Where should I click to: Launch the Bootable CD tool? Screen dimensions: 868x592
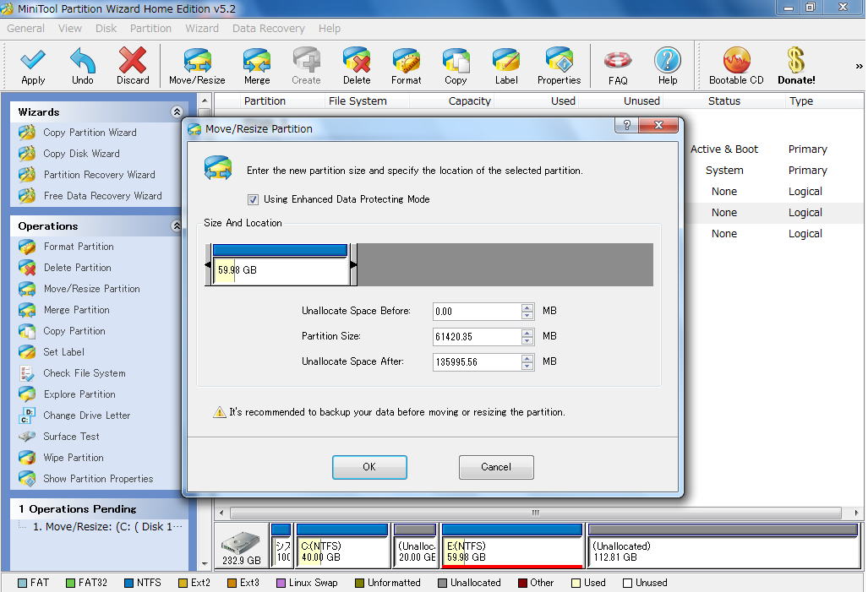736,66
